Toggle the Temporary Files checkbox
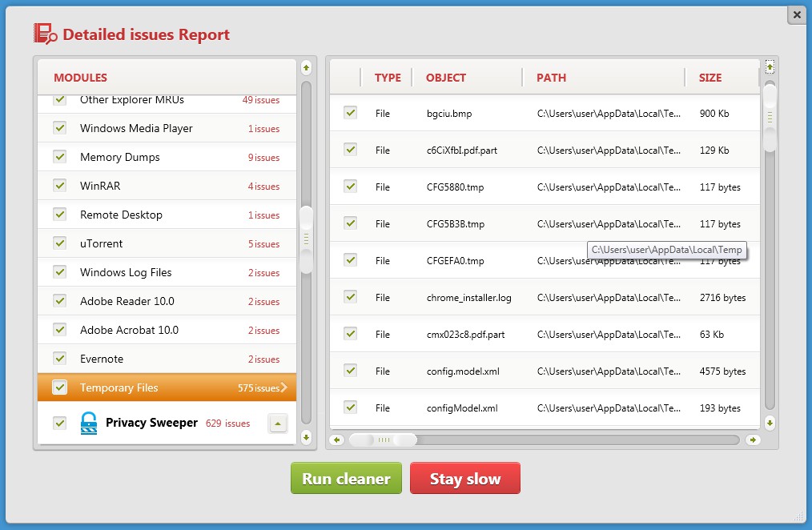Viewport: 812px width, 530px height. point(60,387)
